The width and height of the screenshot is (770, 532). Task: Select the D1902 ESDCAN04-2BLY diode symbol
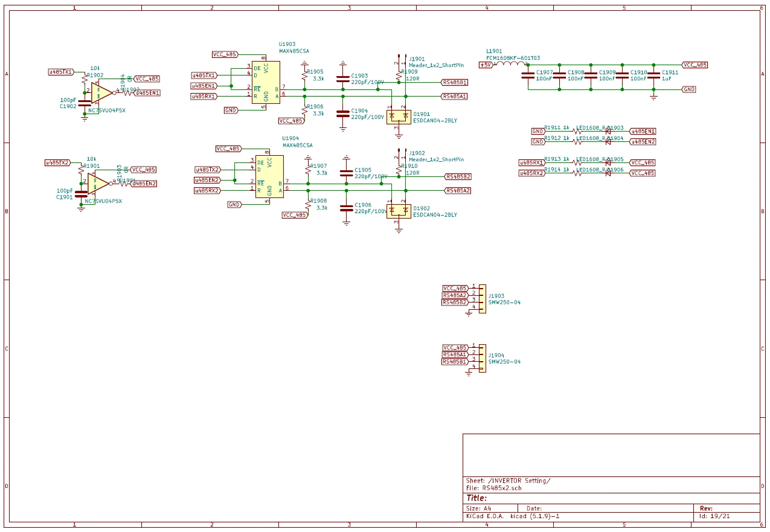click(x=398, y=210)
